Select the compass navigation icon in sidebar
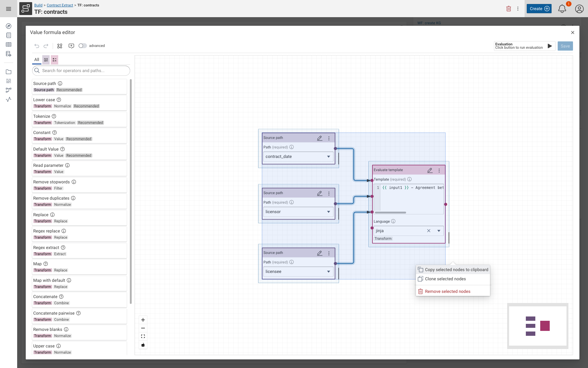Image resolution: width=588 pixels, height=368 pixels. pos(9,26)
